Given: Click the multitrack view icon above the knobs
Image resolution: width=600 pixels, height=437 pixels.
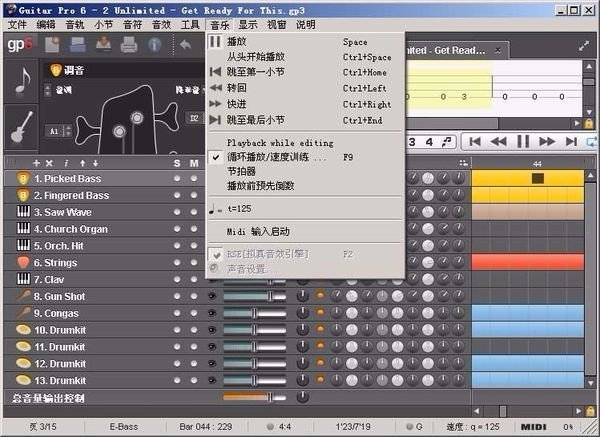Looking at the screenshot, I should [463, 163].
